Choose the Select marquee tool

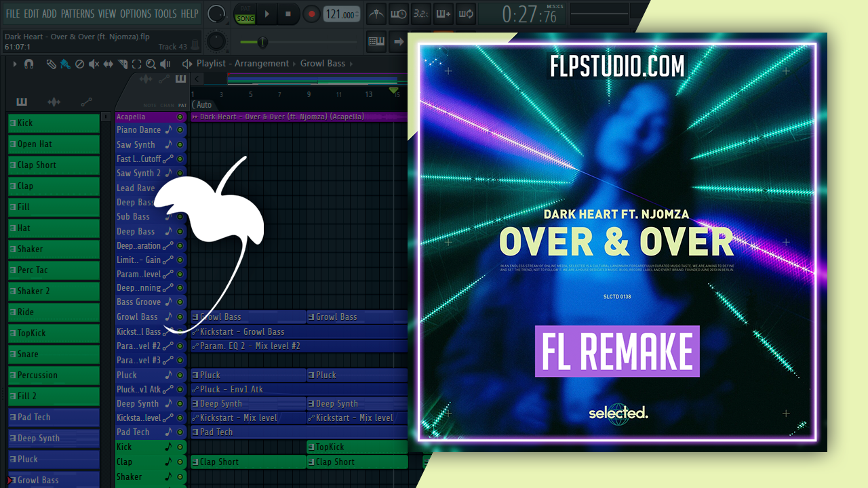tap(136, 64)
